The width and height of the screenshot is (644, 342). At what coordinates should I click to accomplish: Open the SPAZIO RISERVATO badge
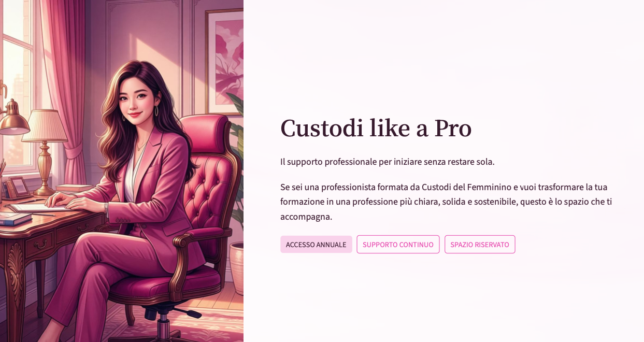pyautogui.click(x=480, y=245)
